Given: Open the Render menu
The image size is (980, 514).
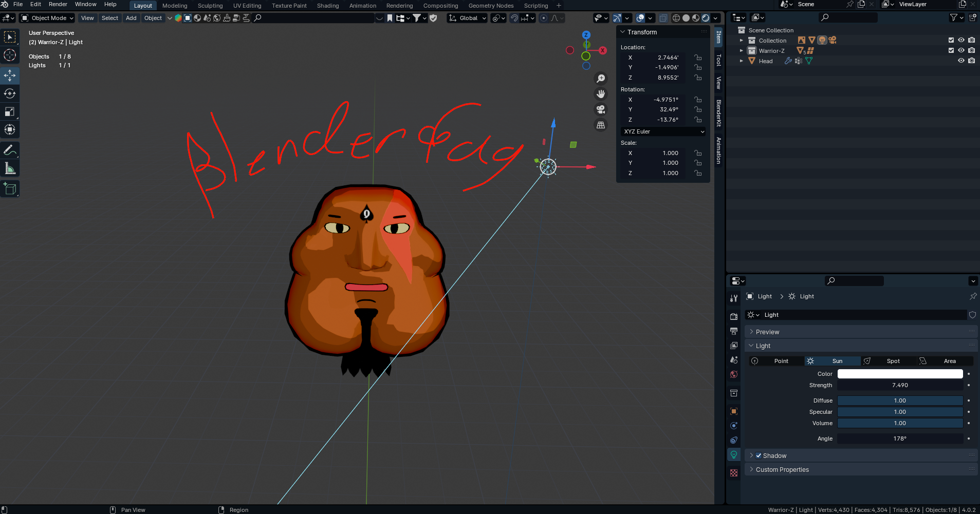Looking at the screenshot, I should tap(58, 4).
